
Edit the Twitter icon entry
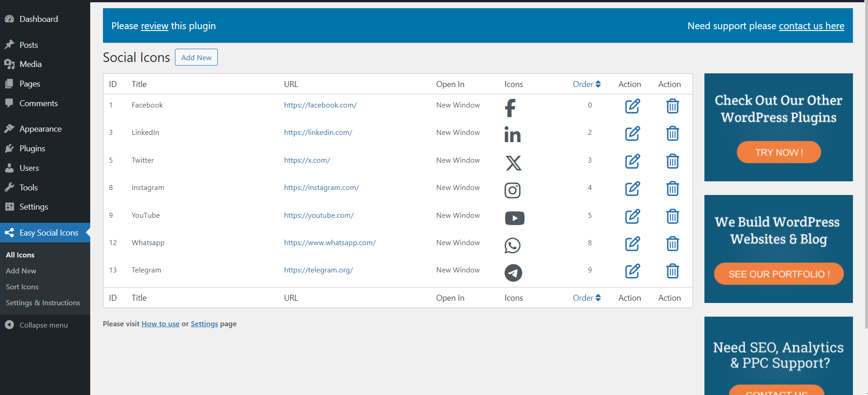point(632,161)
